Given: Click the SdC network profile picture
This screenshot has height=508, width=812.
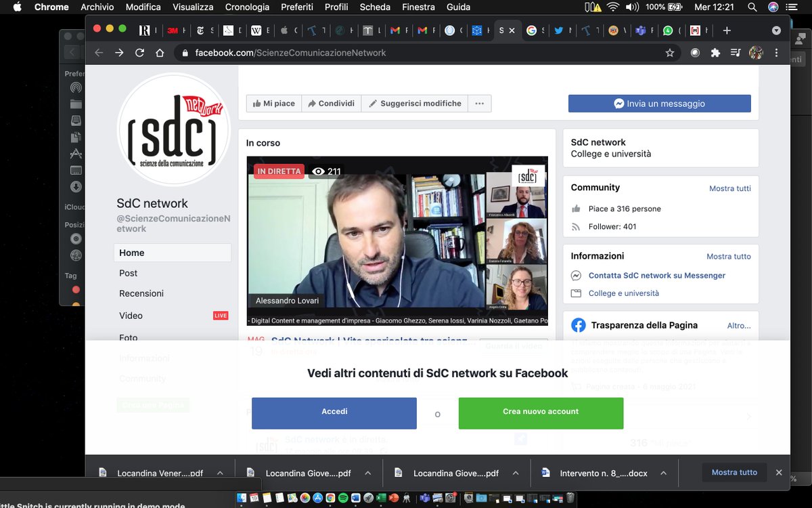Looking at the screenshot, I should coord(174,129).
